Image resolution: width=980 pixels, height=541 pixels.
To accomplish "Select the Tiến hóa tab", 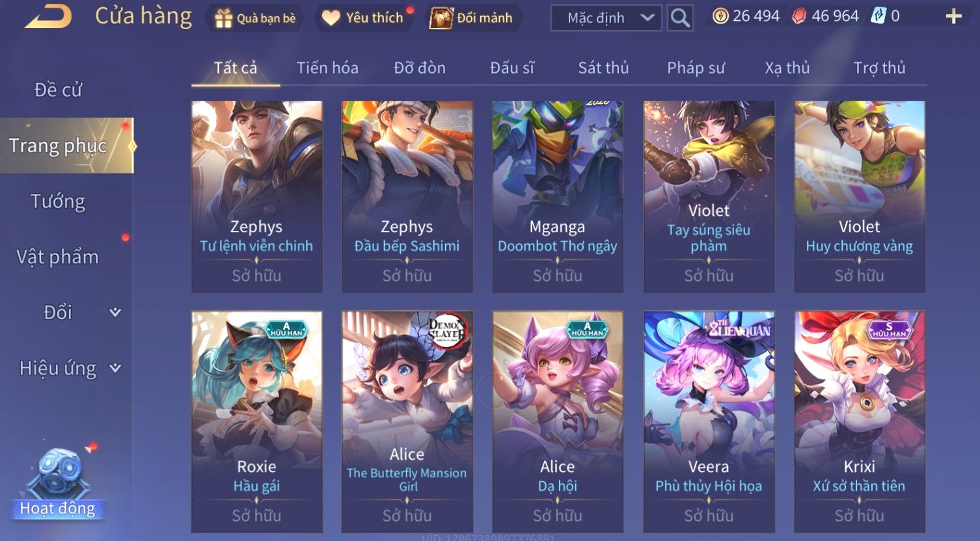I will click(x=327, y=68).
